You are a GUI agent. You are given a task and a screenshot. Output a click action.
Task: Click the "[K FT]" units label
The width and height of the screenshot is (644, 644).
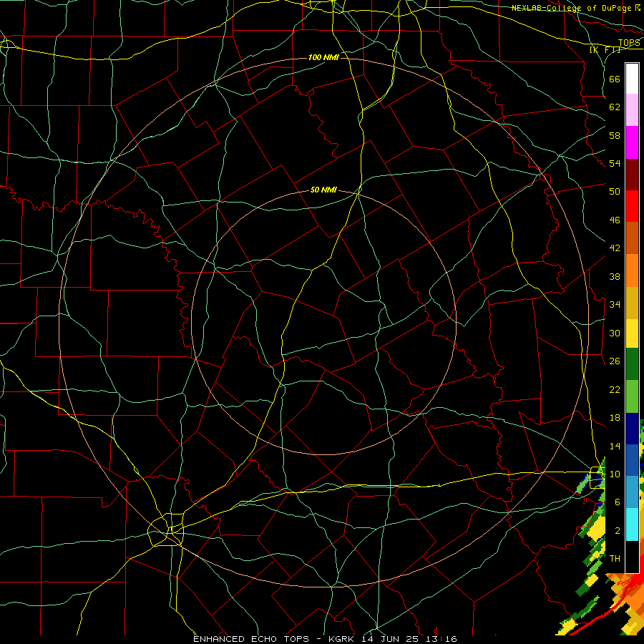click(605, 50)
